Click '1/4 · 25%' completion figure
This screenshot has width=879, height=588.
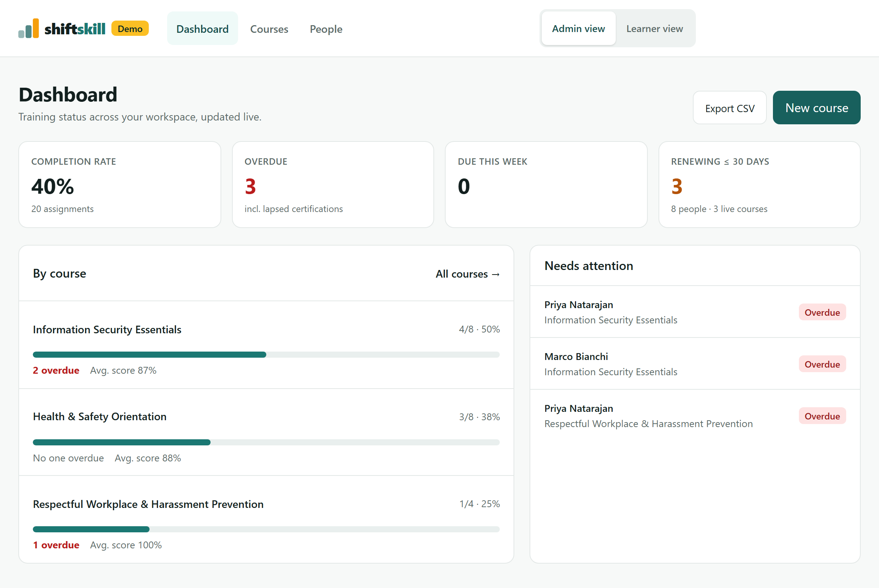480,504
